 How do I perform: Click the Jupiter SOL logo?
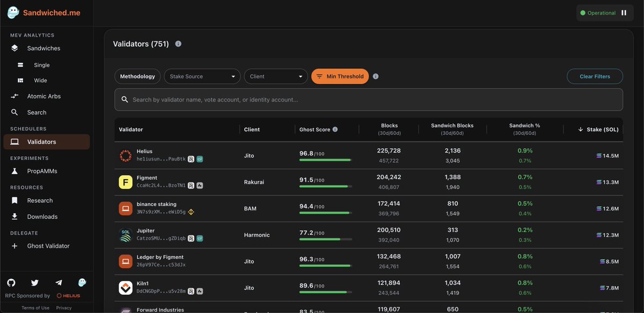coord(126,235)
